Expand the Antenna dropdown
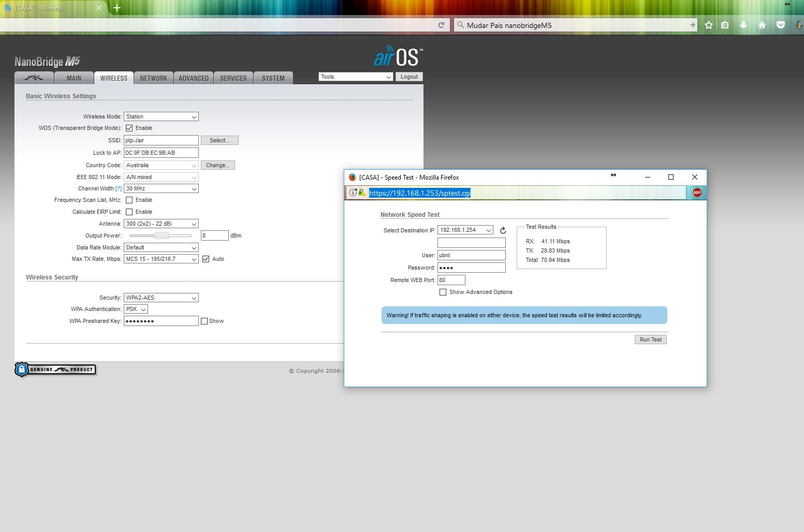 pyautogui.click(x=161, y=224)
